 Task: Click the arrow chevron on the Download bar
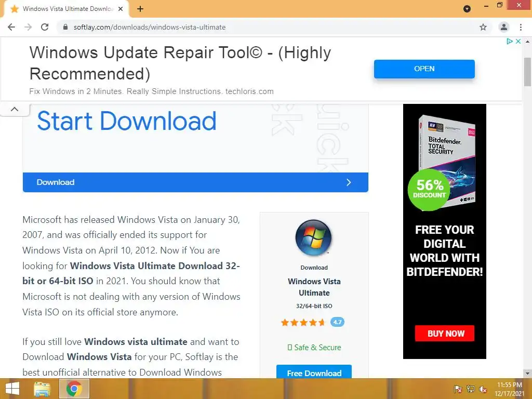pos(349,182)
